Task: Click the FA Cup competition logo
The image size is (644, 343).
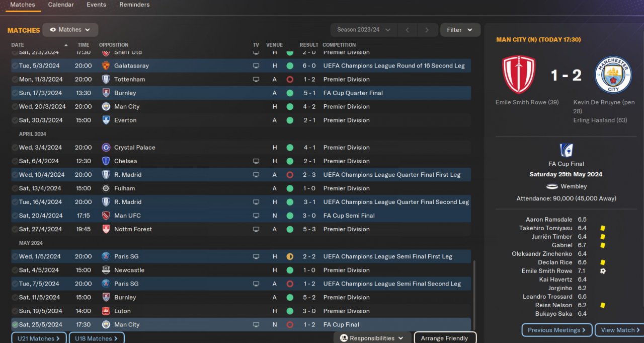Action: (566, 150)
